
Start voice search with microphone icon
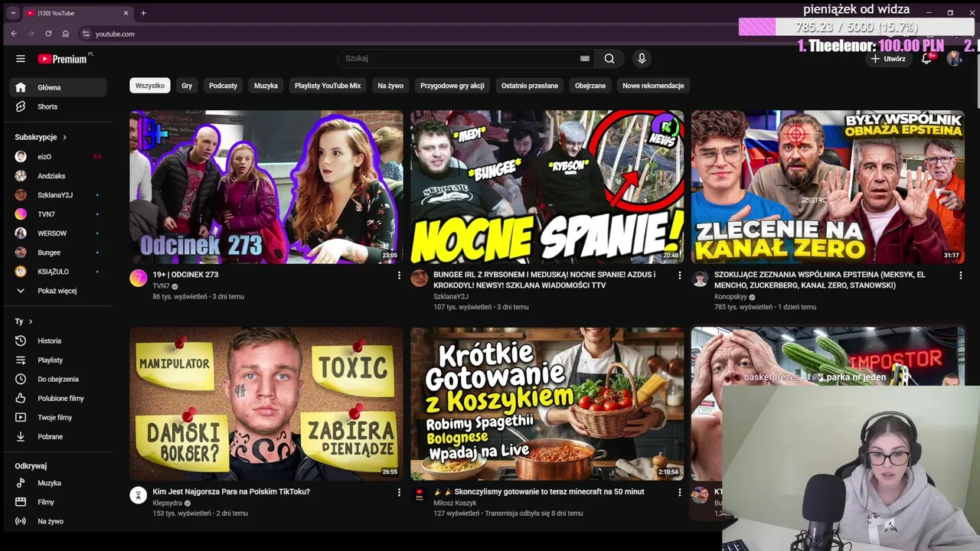[x=642, y=59]
